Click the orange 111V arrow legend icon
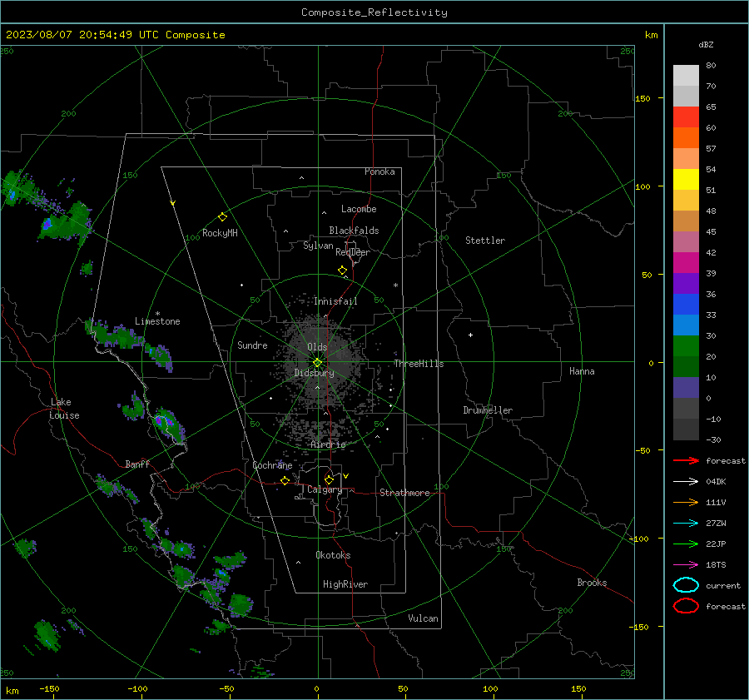The width and height of the screenshot is (749, 700). coord(686,502)
